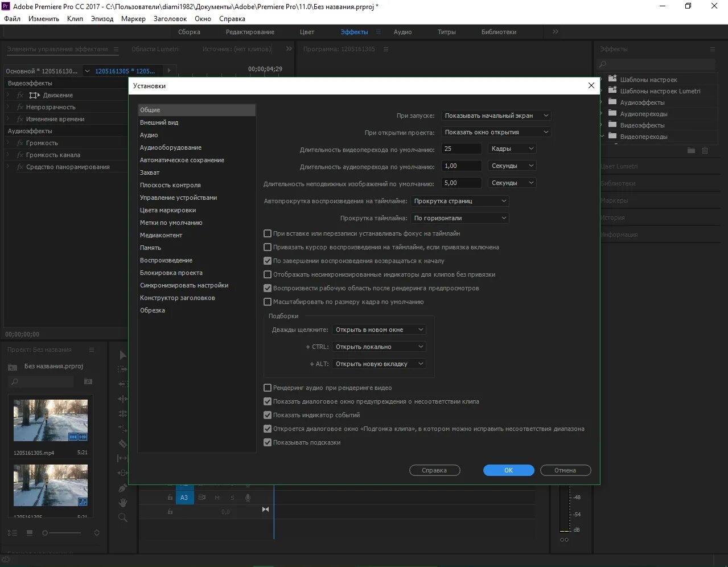Open the Эпизод menu
The height and width of the screenshot is (567, 728).
coord(102,19)
